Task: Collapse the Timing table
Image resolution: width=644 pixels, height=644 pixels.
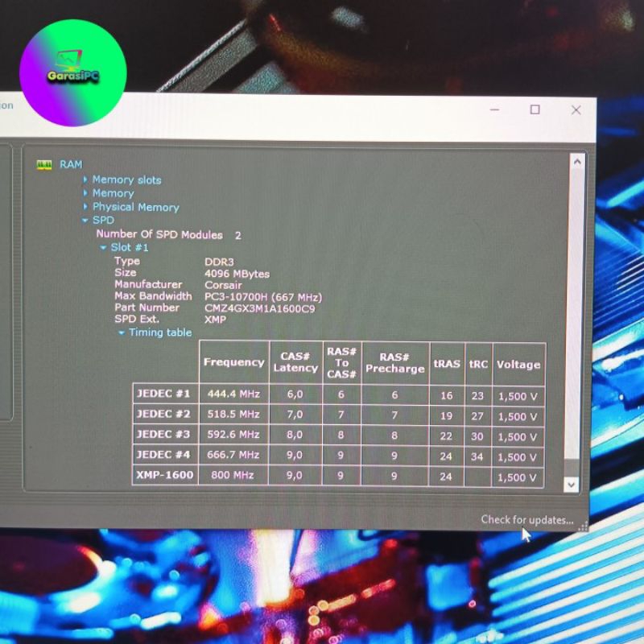Action: 122,332
